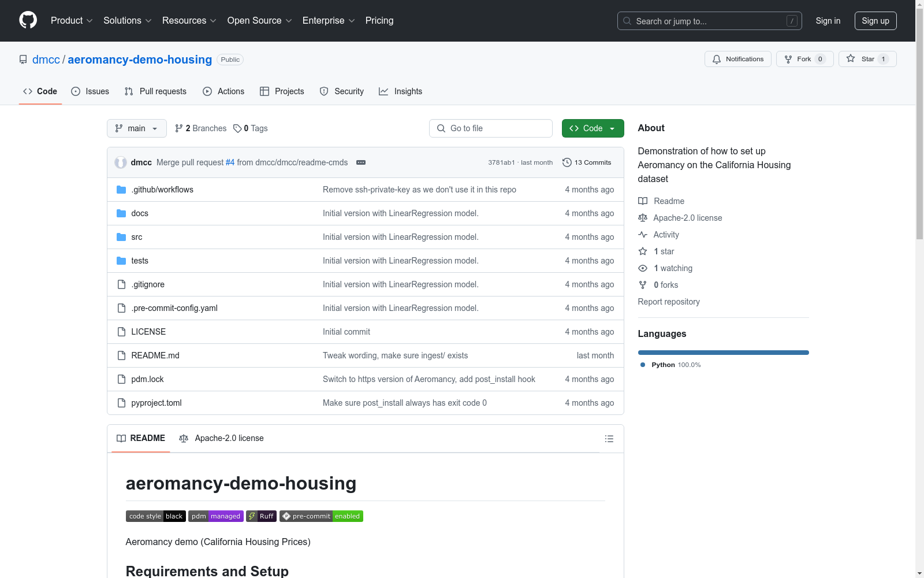The image size is (924, 578).
Task: Click the tag icon next to 0 Tags
Action: [237, 128]
